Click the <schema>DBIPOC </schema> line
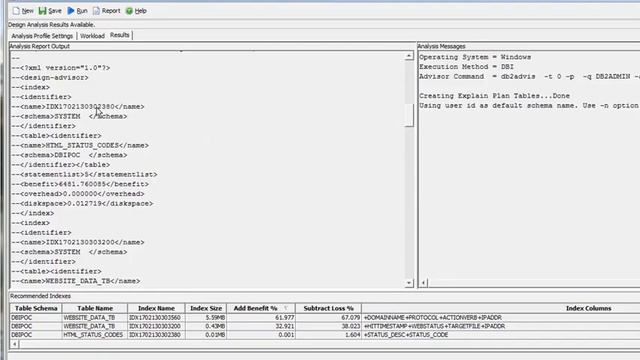The image size is (640, 360). pos(69,155)
